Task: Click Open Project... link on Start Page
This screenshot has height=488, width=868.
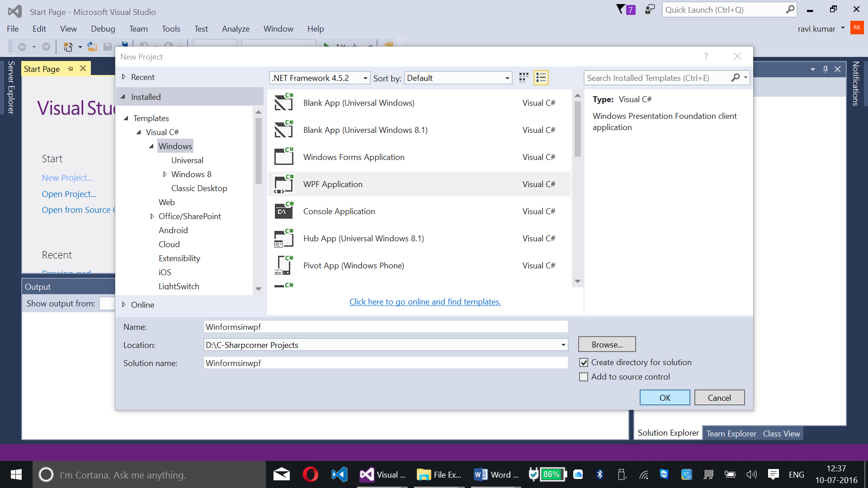Action: (x=69, y=194)
